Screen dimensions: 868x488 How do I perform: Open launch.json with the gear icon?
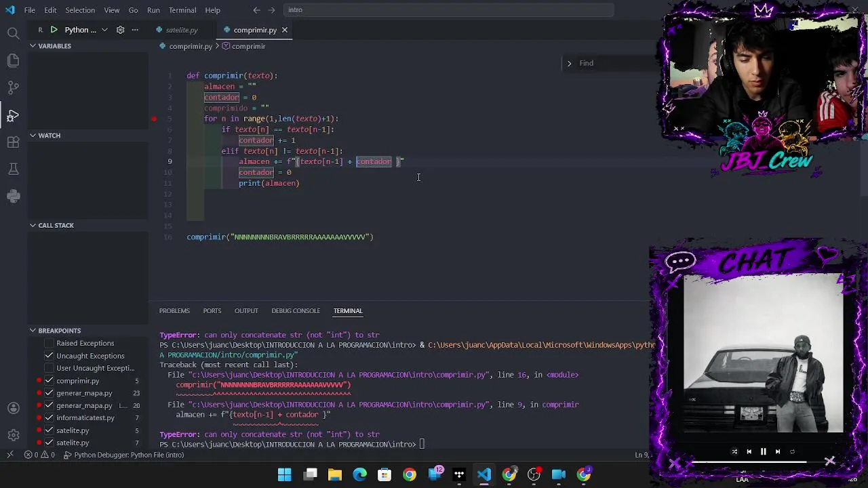(120, 30)
